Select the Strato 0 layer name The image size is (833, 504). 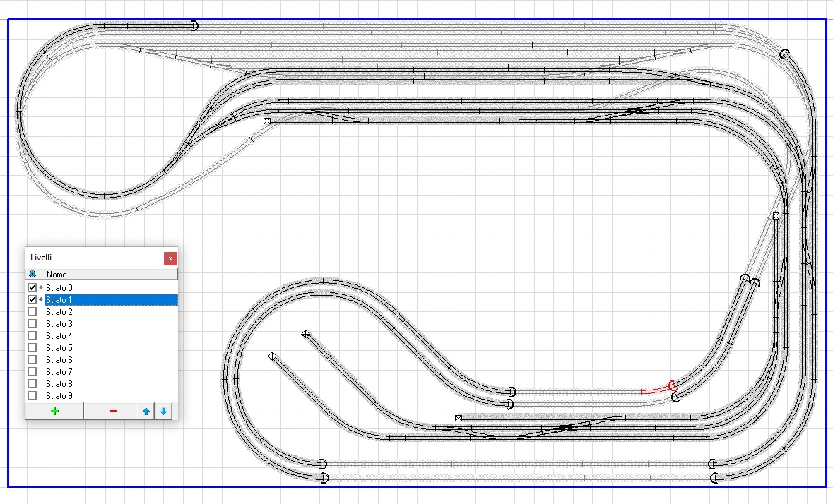[x=59, y=288]
